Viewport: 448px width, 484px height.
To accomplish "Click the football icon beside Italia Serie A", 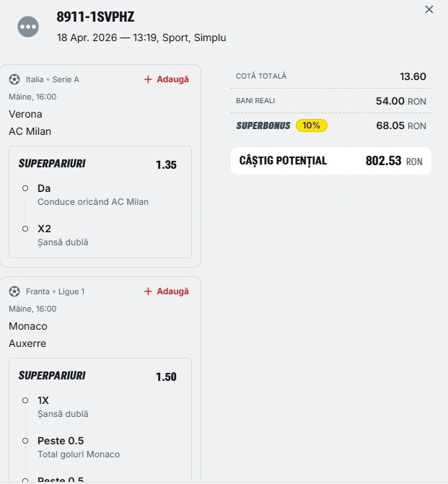I will coord(14,79).
